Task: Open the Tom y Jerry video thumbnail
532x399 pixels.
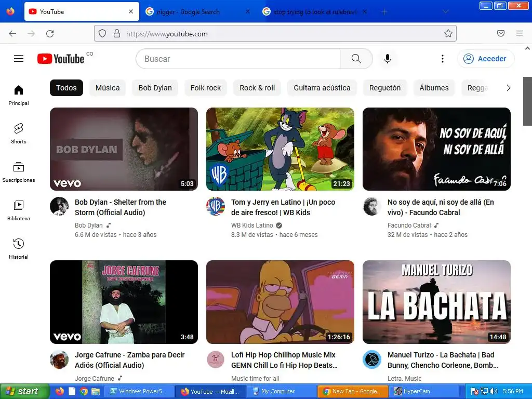Action: pos(280,149)
